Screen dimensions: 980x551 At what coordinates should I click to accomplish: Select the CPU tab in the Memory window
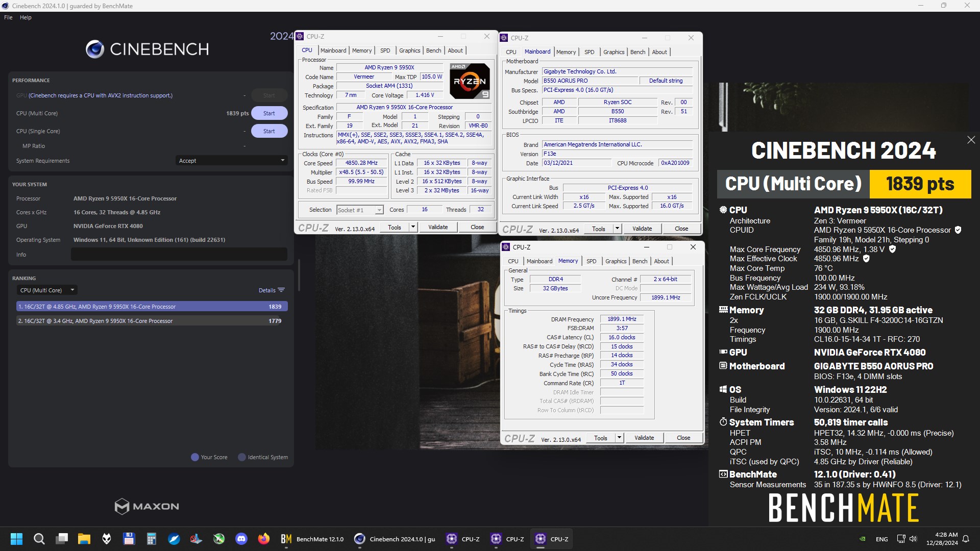513,261
